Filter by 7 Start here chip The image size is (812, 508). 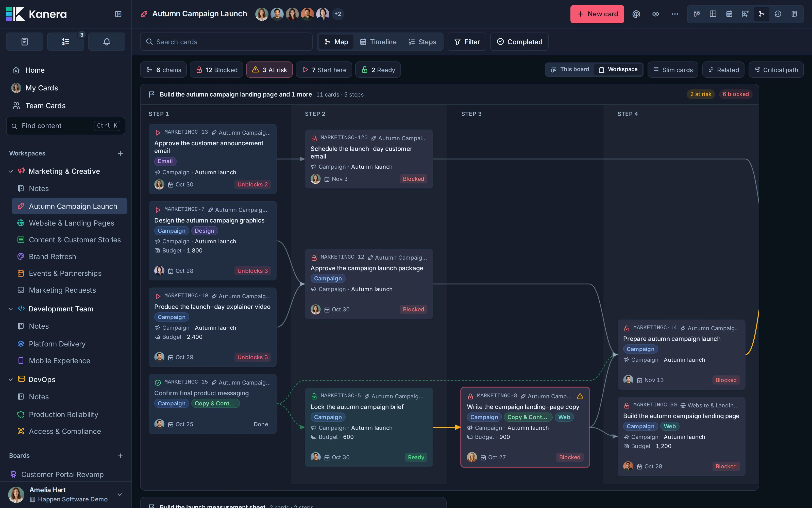pos(324,70)
